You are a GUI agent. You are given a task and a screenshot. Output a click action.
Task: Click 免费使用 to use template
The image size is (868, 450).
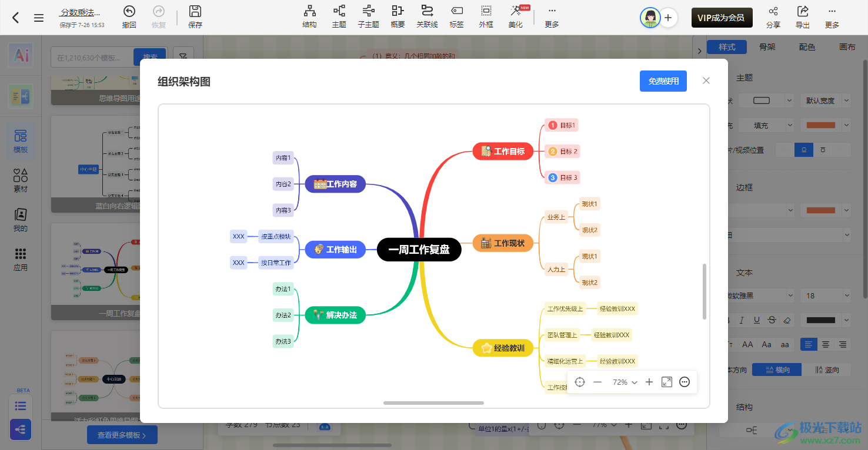[663, 81]
